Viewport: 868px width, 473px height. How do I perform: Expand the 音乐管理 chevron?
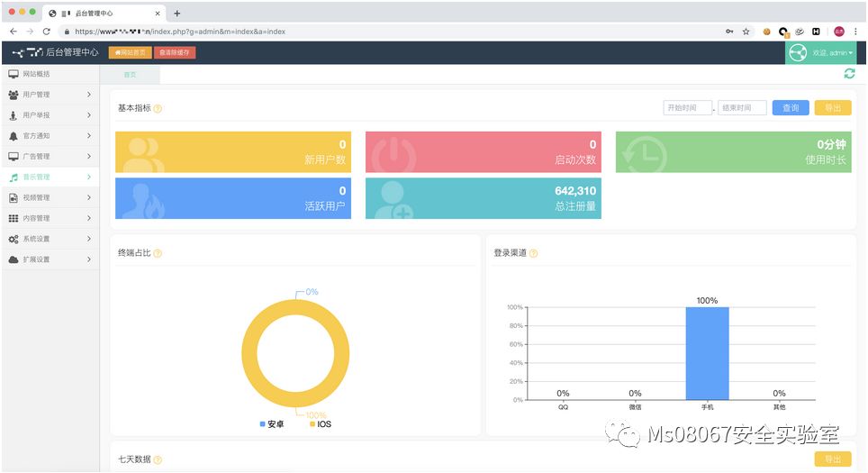click(x=89, y=177)
